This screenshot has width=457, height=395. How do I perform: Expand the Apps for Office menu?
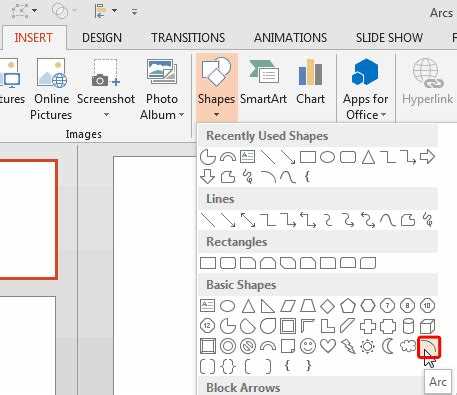(x=366, y=88)
